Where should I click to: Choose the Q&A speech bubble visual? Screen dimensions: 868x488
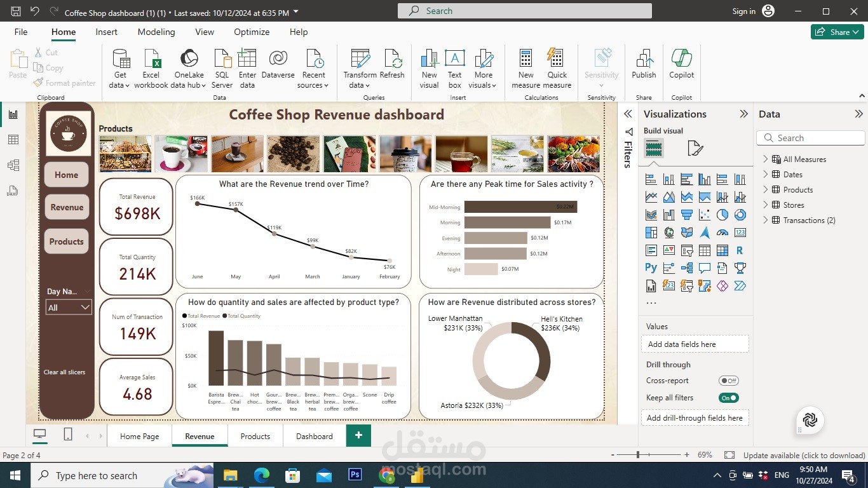(704, 268)
